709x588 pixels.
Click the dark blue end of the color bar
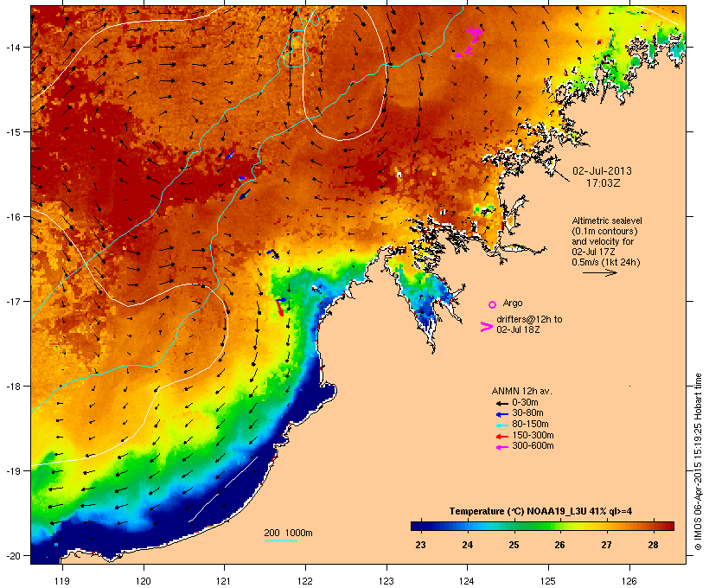pyautogui.click(x=416, y=526)
